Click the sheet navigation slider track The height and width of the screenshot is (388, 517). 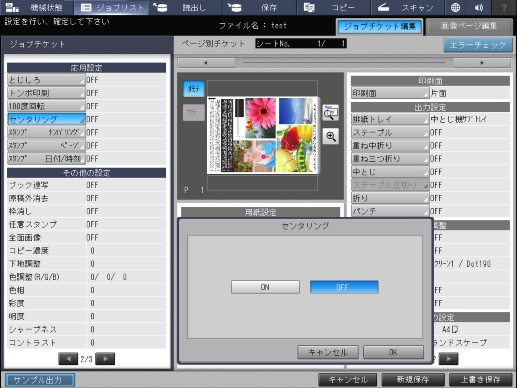pyautogui.click(x=344, y=63)
